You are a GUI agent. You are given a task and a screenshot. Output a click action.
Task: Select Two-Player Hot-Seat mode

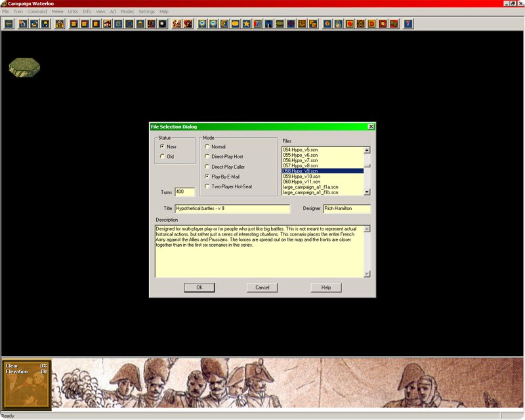[x=207, y=186]
